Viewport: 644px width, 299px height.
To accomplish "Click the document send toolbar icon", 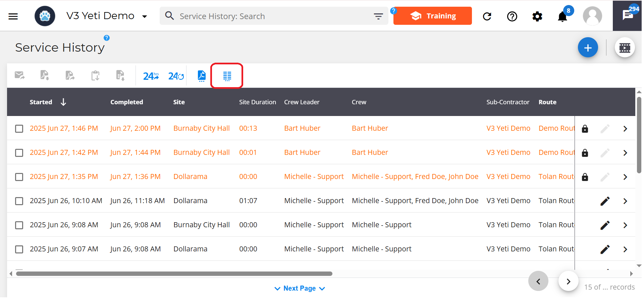I will pyautogui.click(x=70, y=75).
